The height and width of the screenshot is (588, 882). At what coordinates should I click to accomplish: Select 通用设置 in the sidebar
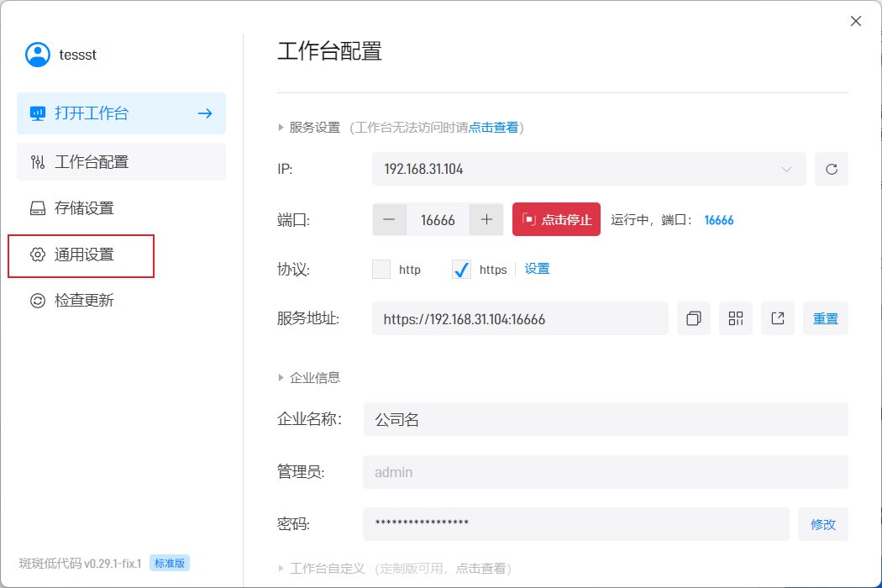[x=84, y=255]
